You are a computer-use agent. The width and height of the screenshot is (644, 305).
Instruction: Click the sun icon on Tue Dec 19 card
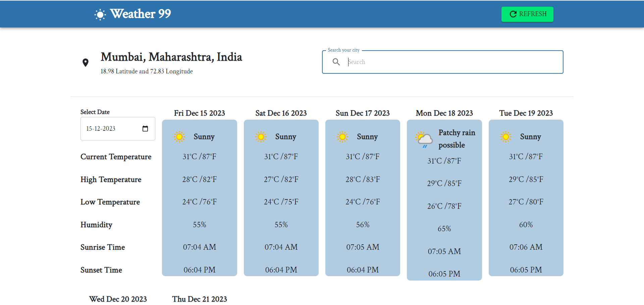pos(506,136)
